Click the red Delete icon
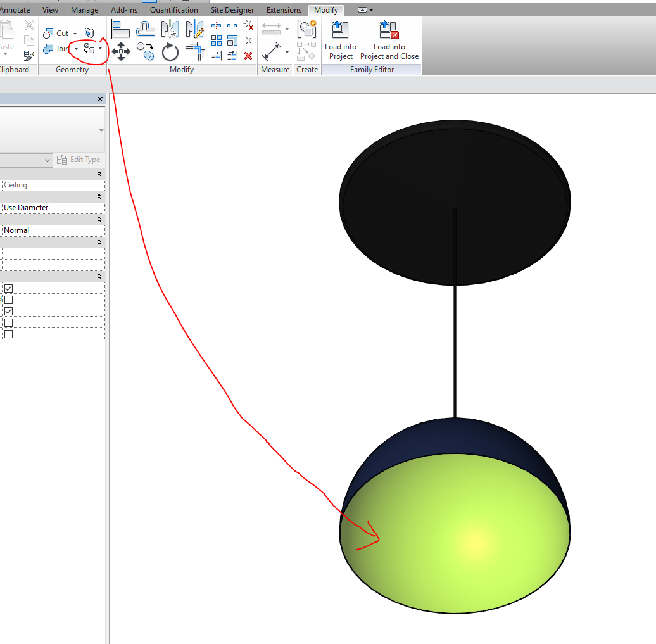The height and width of the screenshot is (644, 656). [248, 56]
